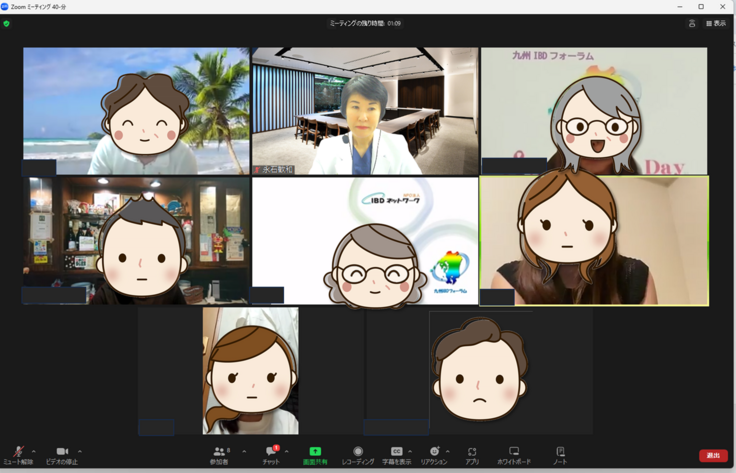Start screen sharing (画面共有)
Screen dimensions: 736x473
click(x=315, y=453)
